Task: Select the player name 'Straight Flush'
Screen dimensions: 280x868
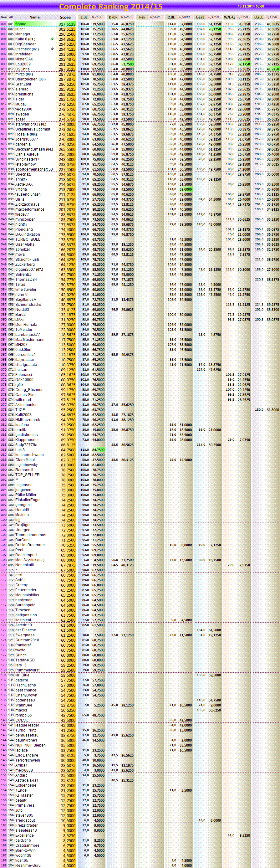Action: click(27, 259)
